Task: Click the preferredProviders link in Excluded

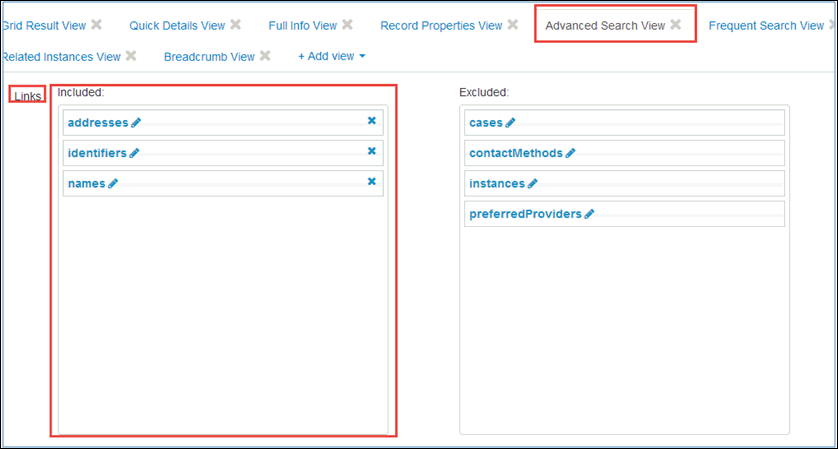Action: tap(524, 214)
